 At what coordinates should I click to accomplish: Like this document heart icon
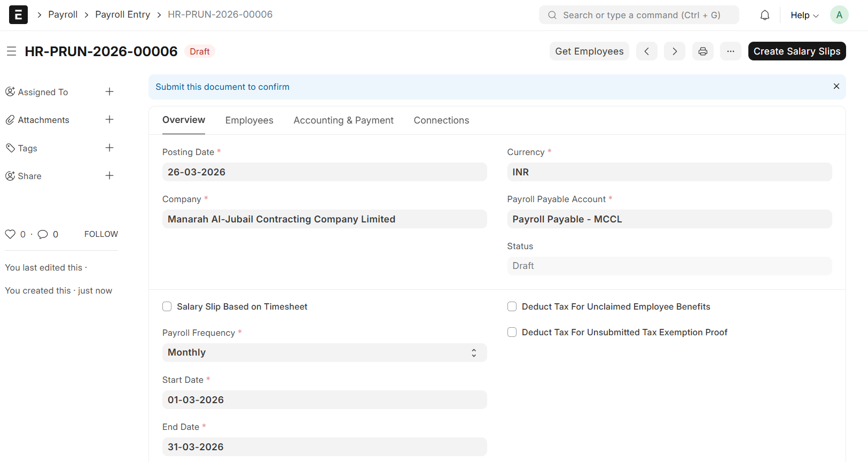click(10, 234)
